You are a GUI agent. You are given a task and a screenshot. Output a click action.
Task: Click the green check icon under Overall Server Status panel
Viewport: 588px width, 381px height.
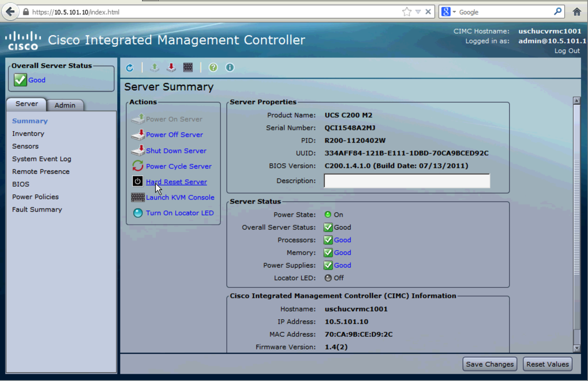[20, 80]
